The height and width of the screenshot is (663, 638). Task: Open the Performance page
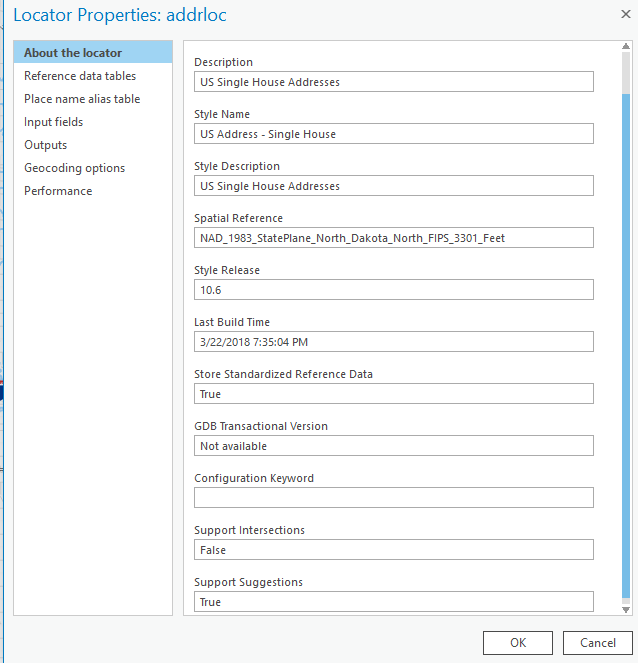point(58,191)
